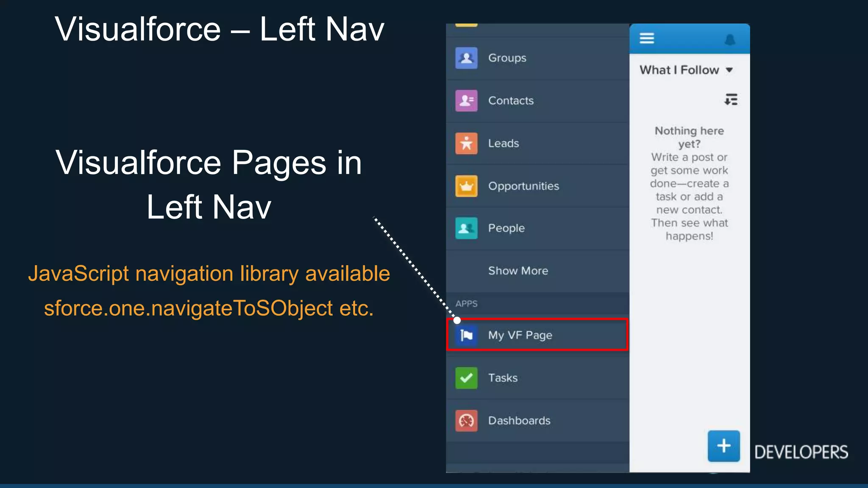The height and width of the screenshot is (488, 868).
Task: Click the People icon
Action: pos(466,228)
